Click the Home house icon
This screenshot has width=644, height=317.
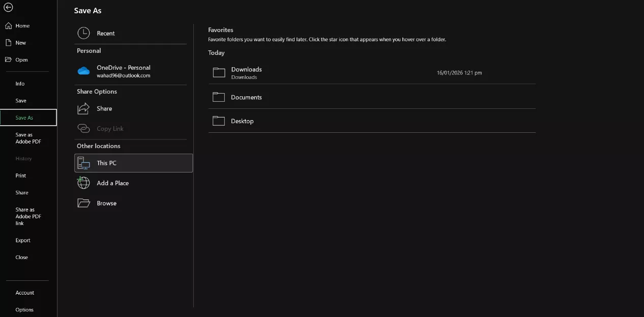(x=8, y=26)
